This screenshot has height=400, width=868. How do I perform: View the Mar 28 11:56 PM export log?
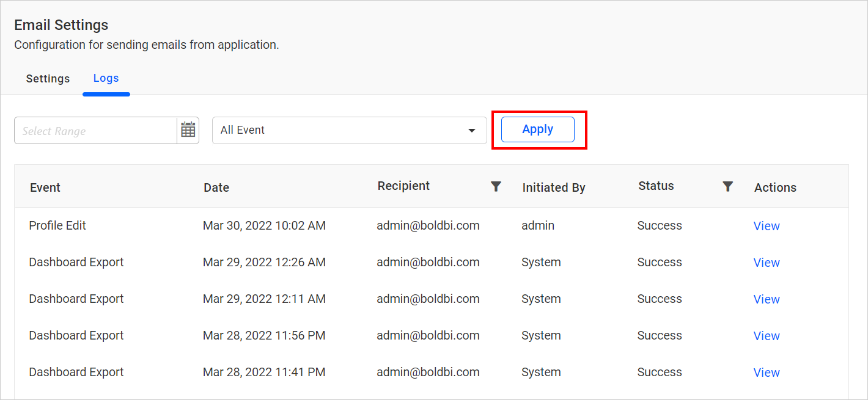tap(767, 335)
